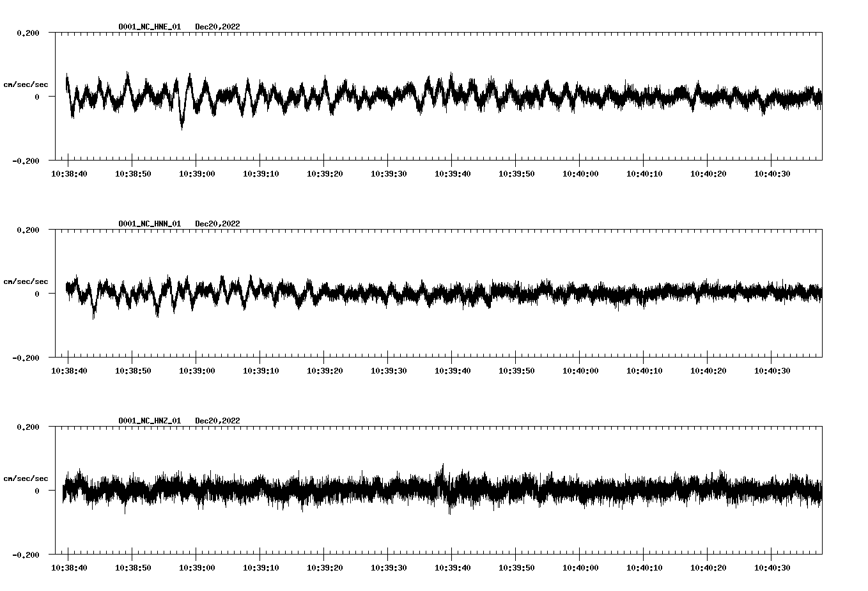Click the zero label on HNZ y-axis
This screenshot has height=591, width=868.
click(37, 491)
